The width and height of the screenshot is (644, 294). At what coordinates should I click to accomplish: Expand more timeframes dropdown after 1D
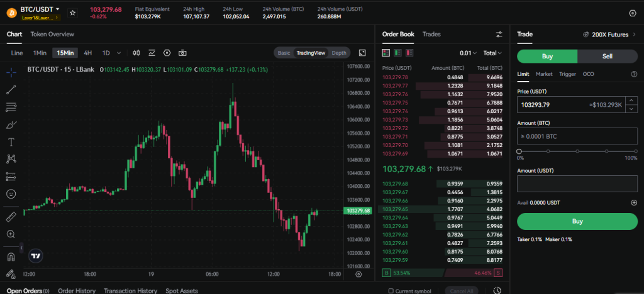pos(119,53)
